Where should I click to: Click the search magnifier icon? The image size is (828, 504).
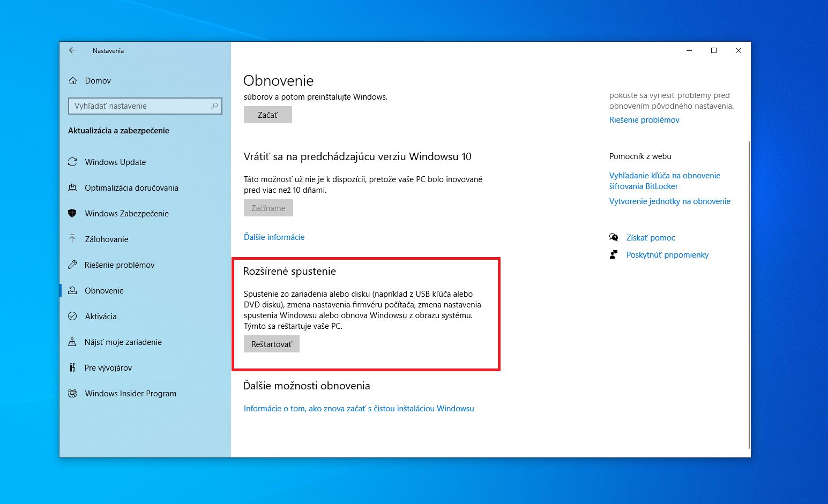click(214, 106)
